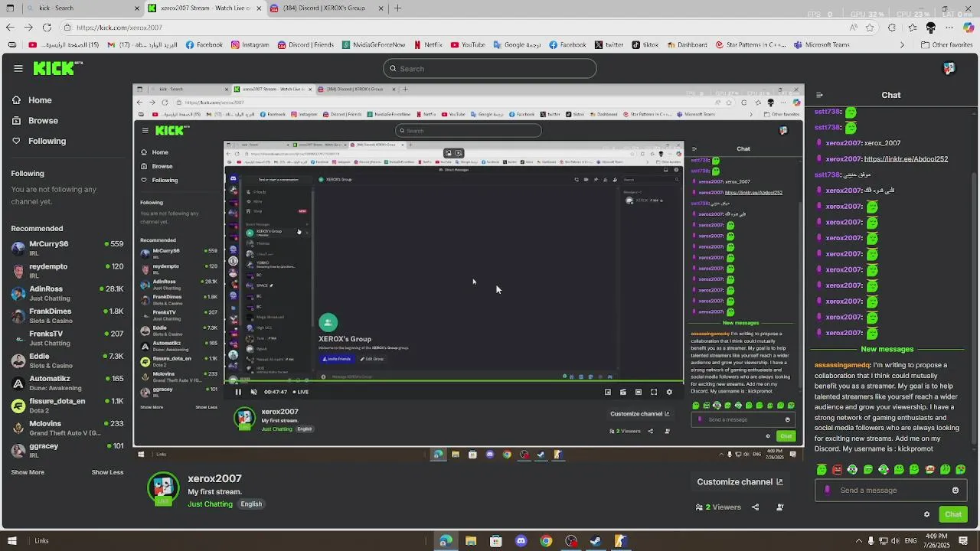980x551 pixels.
Task: Open a new browser tab
Action: click(x=397, y=8)
